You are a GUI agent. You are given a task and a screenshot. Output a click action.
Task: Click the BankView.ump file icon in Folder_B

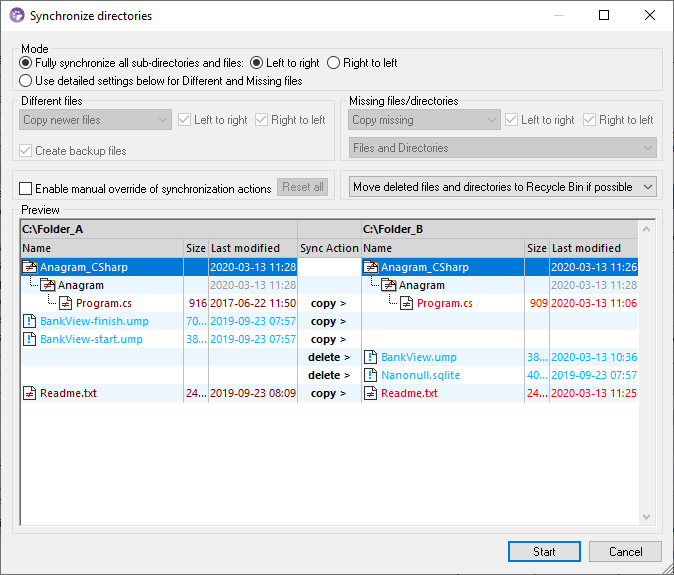coord(371,357)
